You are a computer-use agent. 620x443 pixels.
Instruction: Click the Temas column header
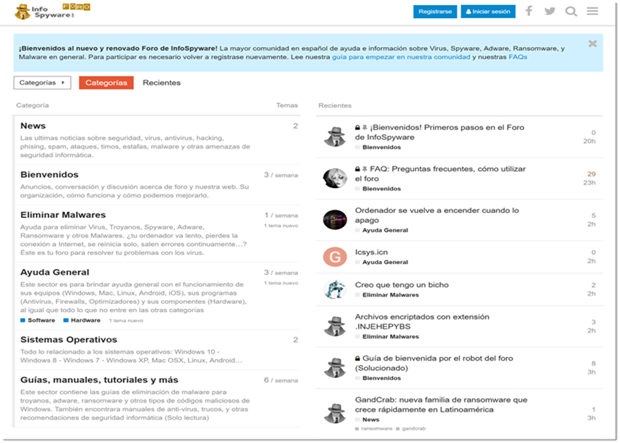pyautogui.click(x=287, y=105)
